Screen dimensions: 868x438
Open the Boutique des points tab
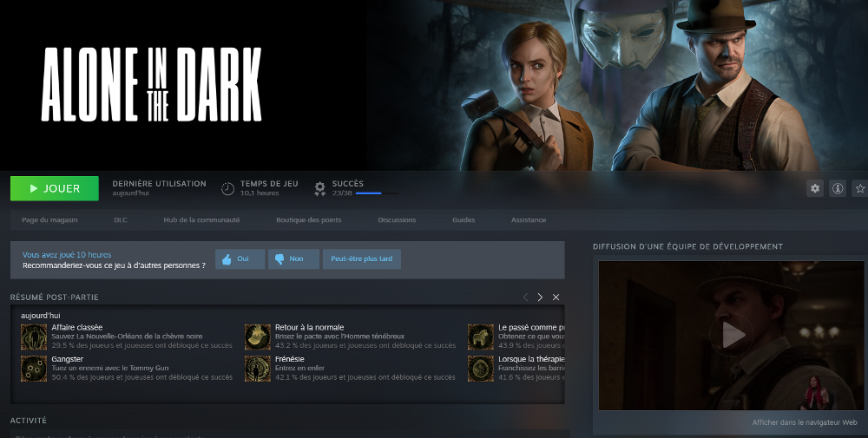tap(308, 220)
